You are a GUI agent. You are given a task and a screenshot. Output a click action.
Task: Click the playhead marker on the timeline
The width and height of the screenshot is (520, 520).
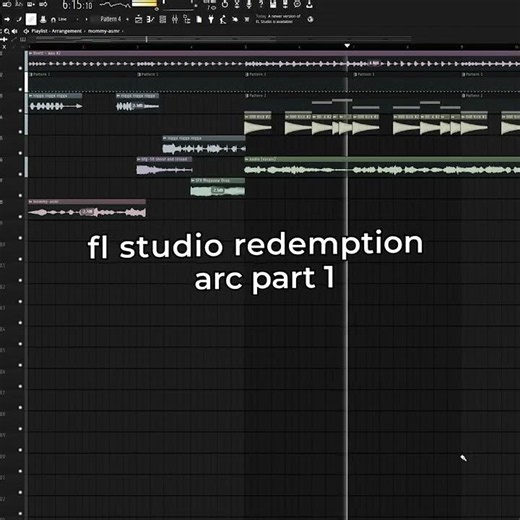[347, 46]
